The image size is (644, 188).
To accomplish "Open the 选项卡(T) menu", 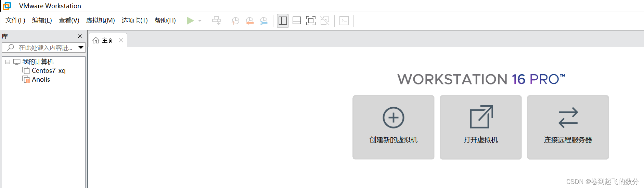I will coord(135,21).
